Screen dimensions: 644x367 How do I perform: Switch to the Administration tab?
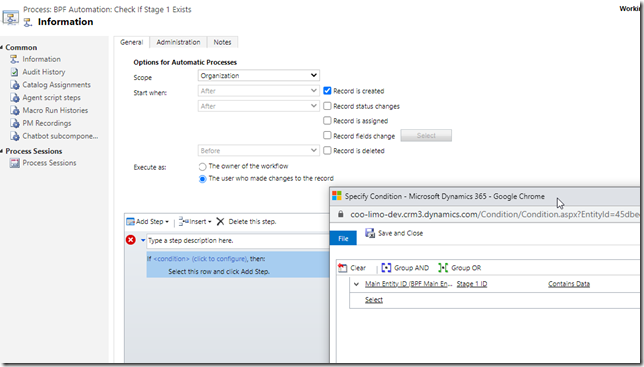tap(178, 42)
